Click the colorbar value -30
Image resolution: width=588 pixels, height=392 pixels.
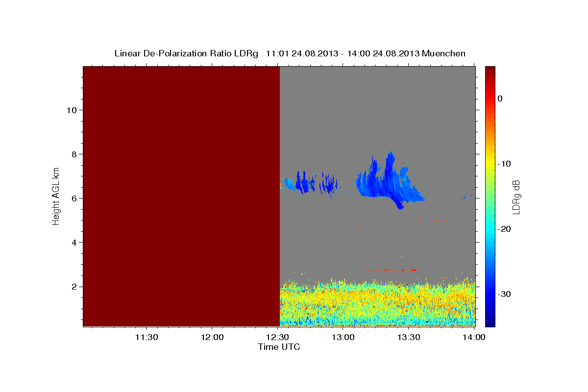(x=504, y=294)
